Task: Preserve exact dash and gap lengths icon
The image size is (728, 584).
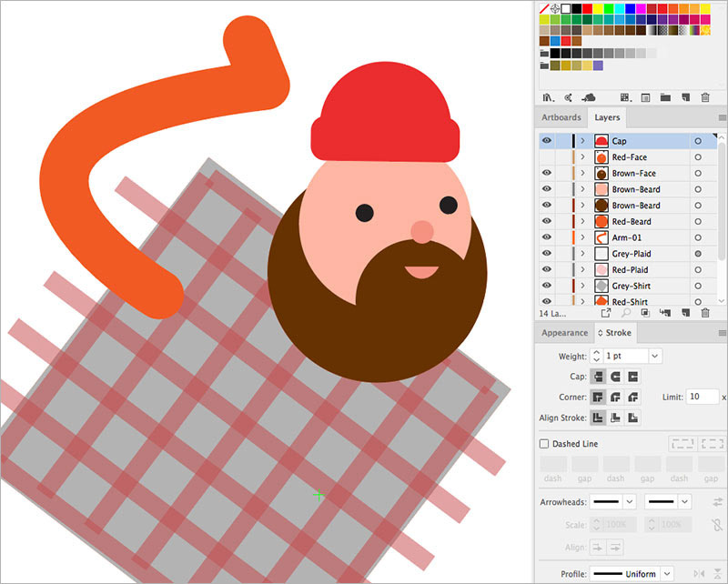Action: (x=682, y=444)
